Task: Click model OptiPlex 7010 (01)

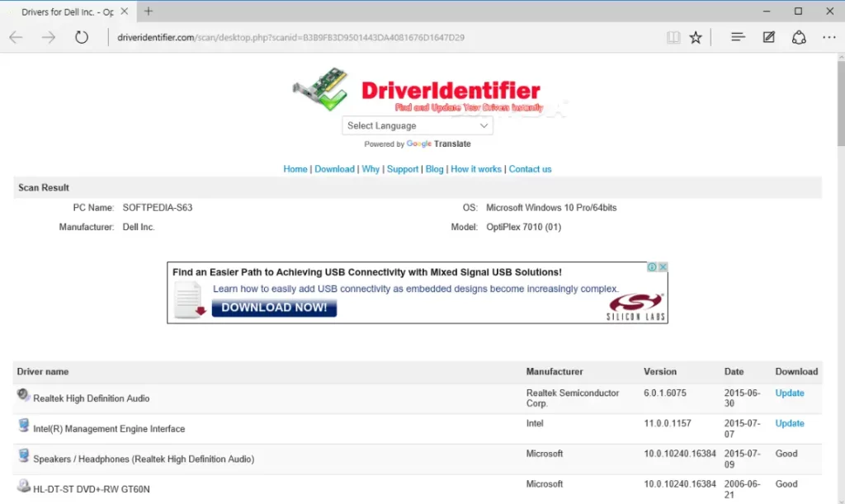Action: point(523,227)
